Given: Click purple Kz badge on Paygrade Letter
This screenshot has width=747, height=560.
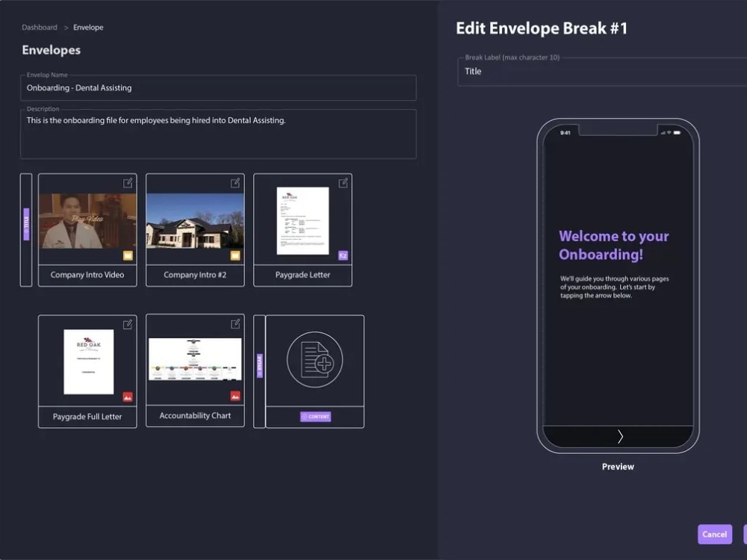Looking at the screenshot, I should 343,255.
